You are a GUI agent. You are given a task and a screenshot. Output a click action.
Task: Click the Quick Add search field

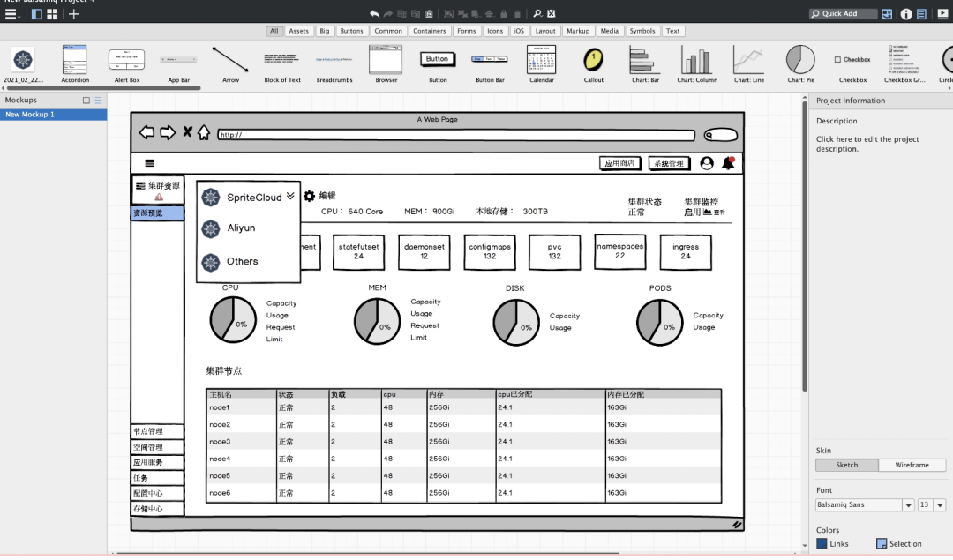click(x=843, y=13)
